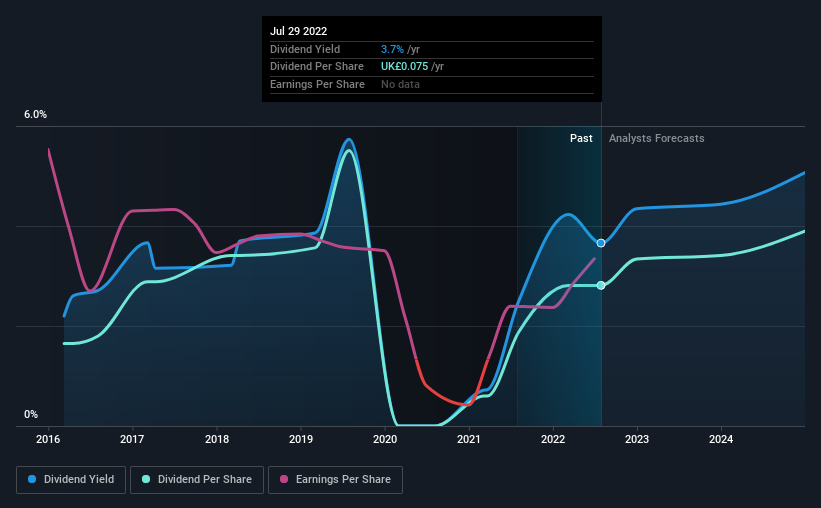Click the 'Dividend Yield' tooltip row label
The height and width of the screenshot is (508, 821).
(305, 49)
